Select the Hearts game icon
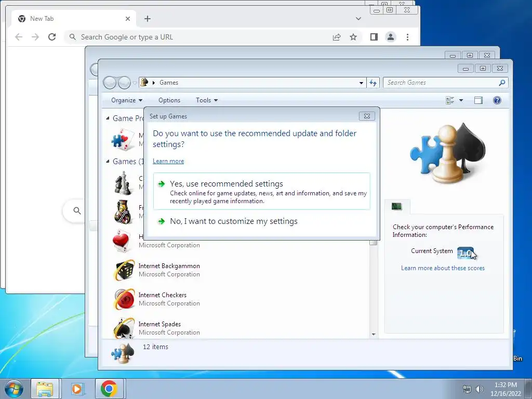 [x=122, y=241]
